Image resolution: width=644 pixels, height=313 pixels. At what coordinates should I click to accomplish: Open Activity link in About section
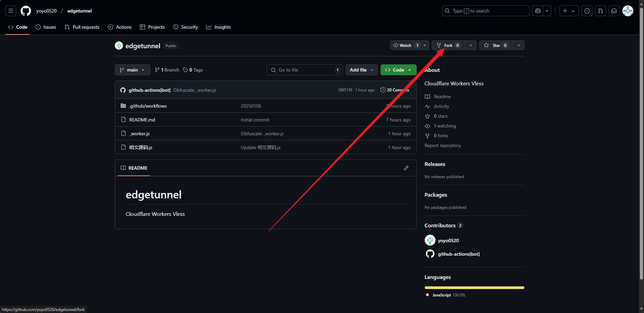[437, 106]
